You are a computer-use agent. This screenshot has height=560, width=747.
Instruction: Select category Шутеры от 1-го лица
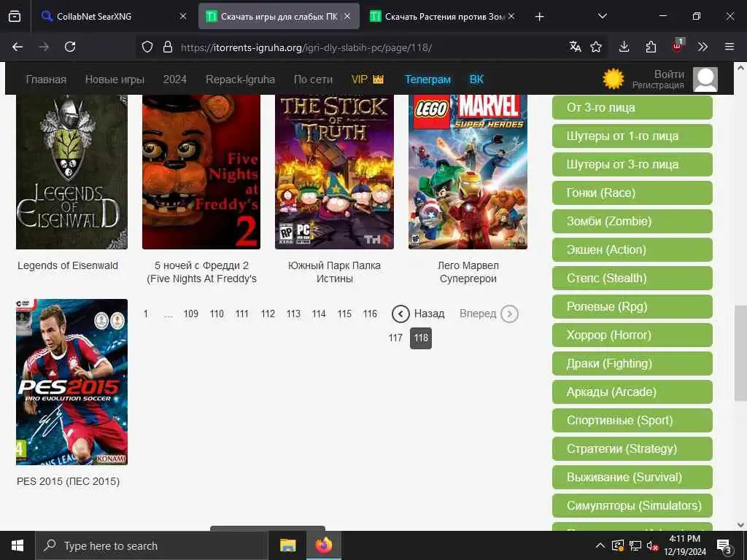[x=632, y=136]
